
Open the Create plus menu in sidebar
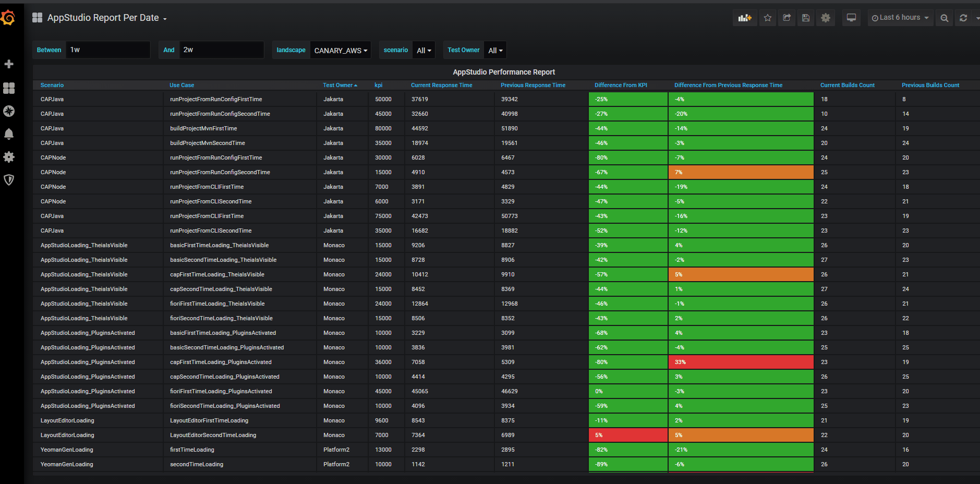click(x=9, y=64)
